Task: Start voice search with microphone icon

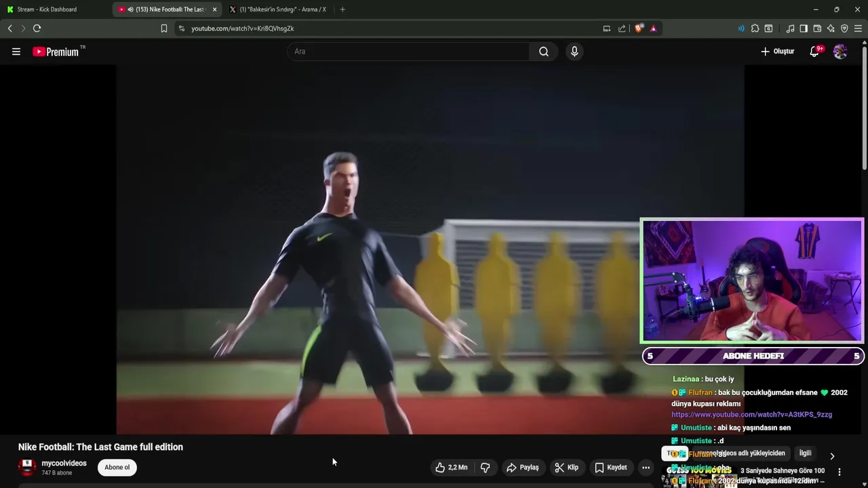Action: [574, 52]
